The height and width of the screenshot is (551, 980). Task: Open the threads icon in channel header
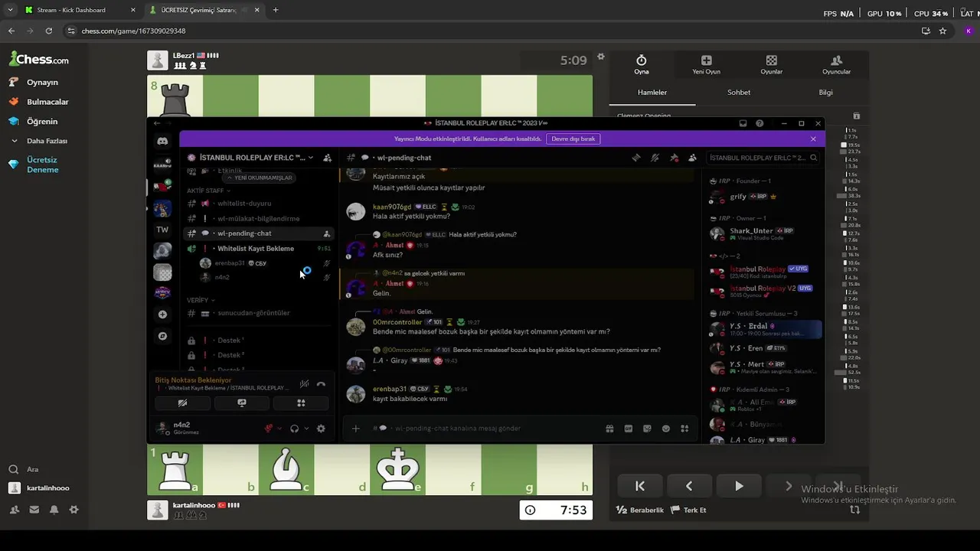[x=635, y=158]
